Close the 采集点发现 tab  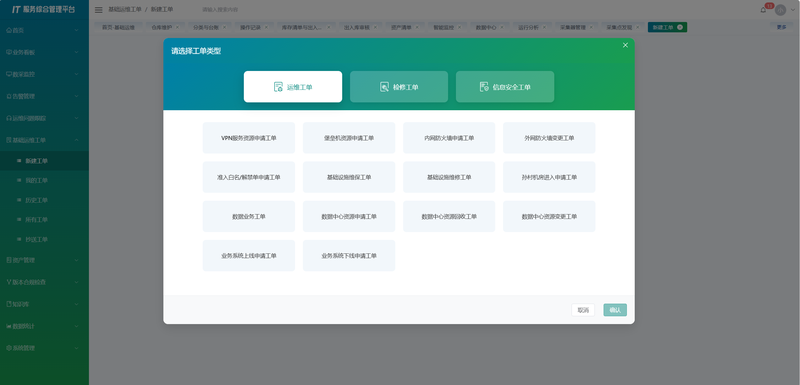pyautogui.click(x=637, y=28)
